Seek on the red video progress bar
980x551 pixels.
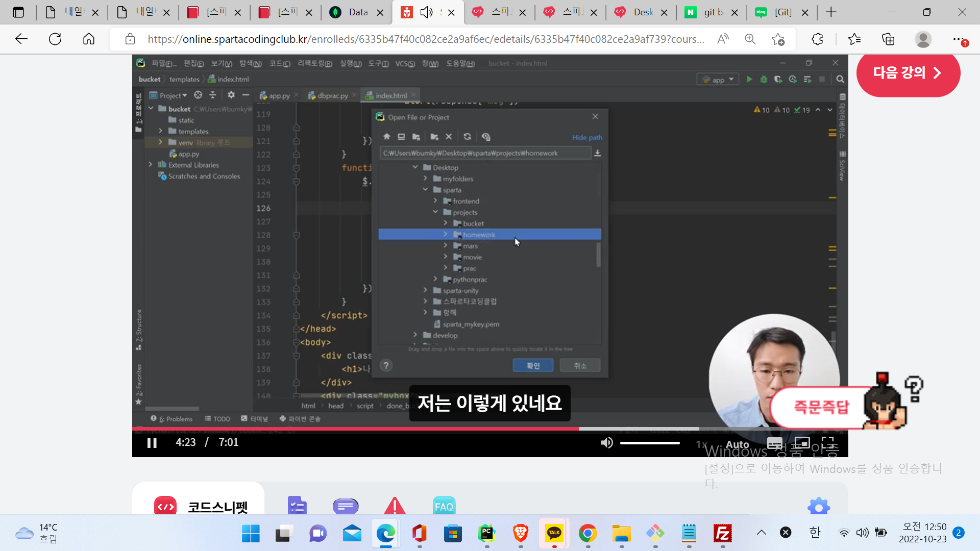[355, 429]
